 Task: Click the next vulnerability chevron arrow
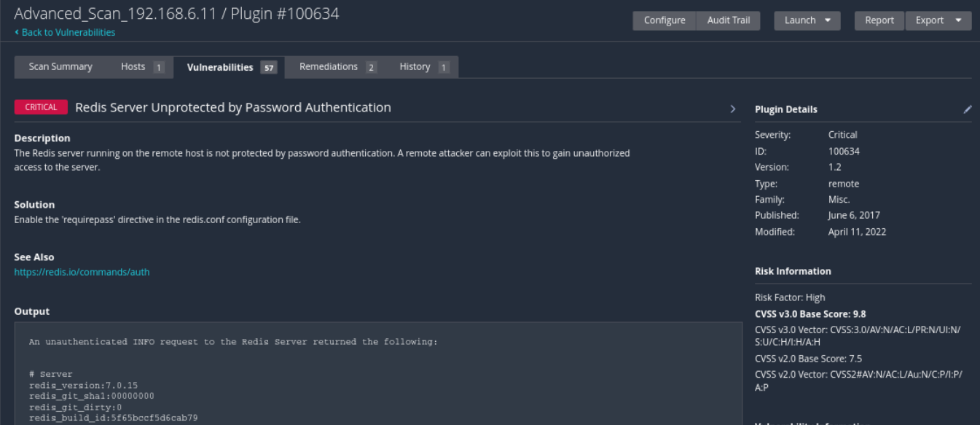tap(733, 109)
